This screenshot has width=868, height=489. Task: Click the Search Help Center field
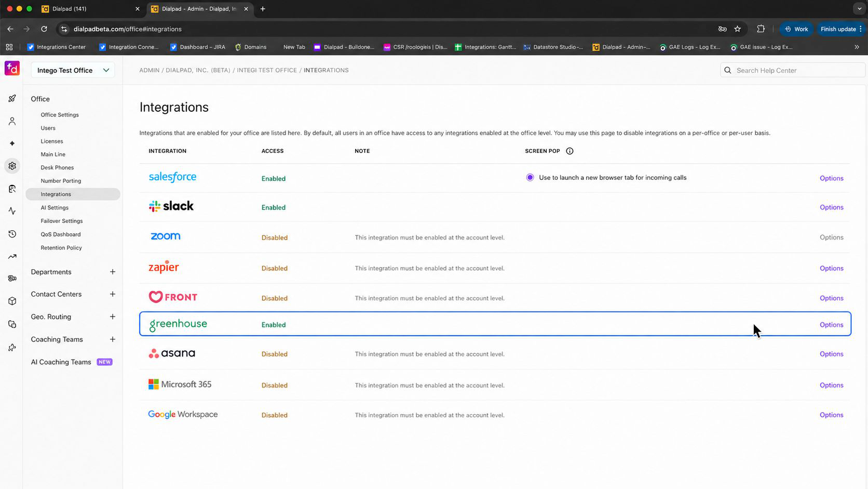coord(793,70)
